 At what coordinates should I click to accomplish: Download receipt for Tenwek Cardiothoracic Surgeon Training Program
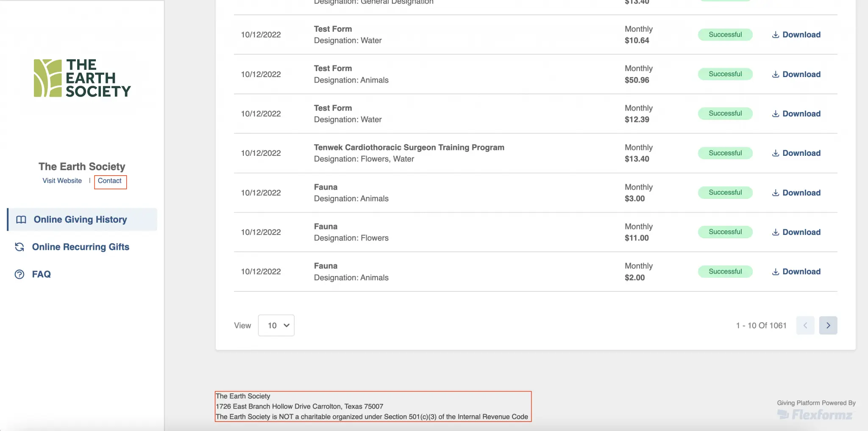796,153
